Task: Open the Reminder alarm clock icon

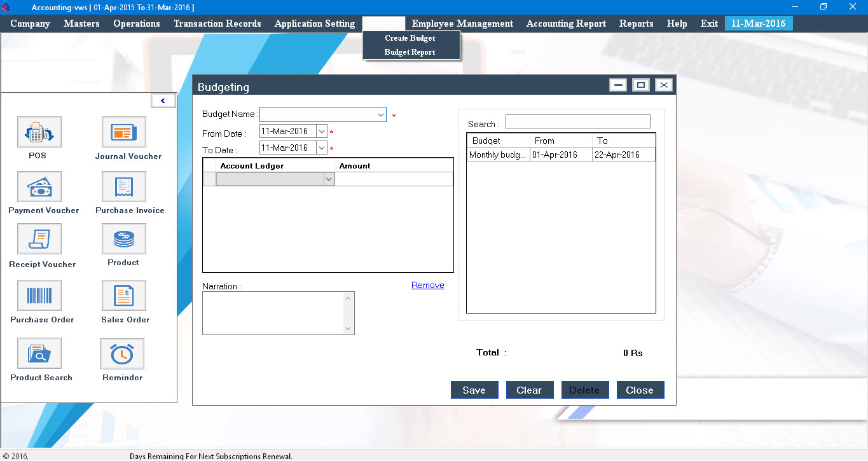Action: pyautogui.click(x=121, y=354)
